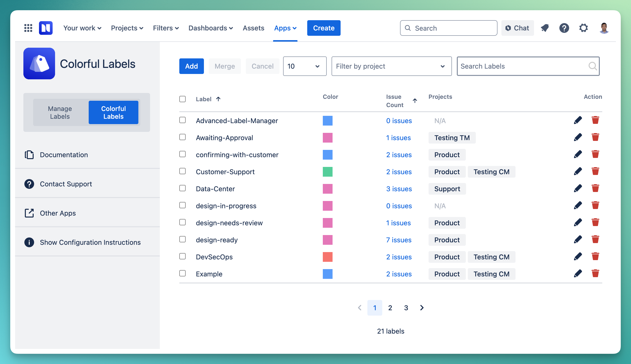This screenshot has height=364, width=631.
Task: Tick the checkbox next to design-ready
Action: tap(182, 239)
